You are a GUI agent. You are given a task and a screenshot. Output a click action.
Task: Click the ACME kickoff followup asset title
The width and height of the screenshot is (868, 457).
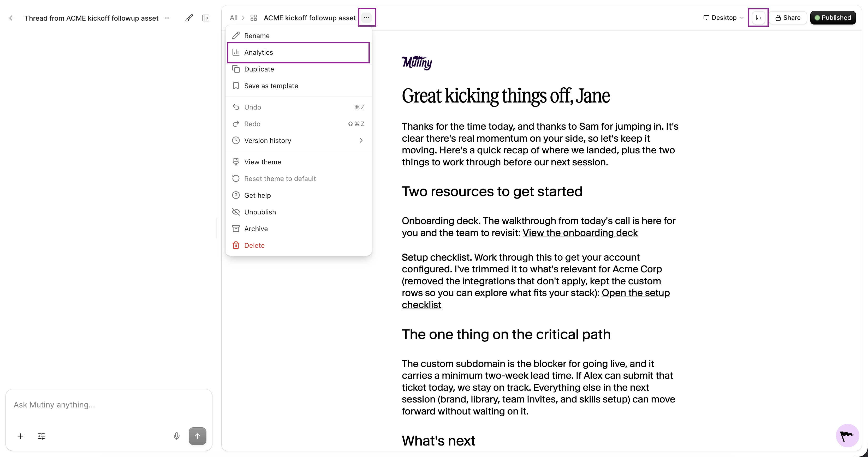pos(310,18)
